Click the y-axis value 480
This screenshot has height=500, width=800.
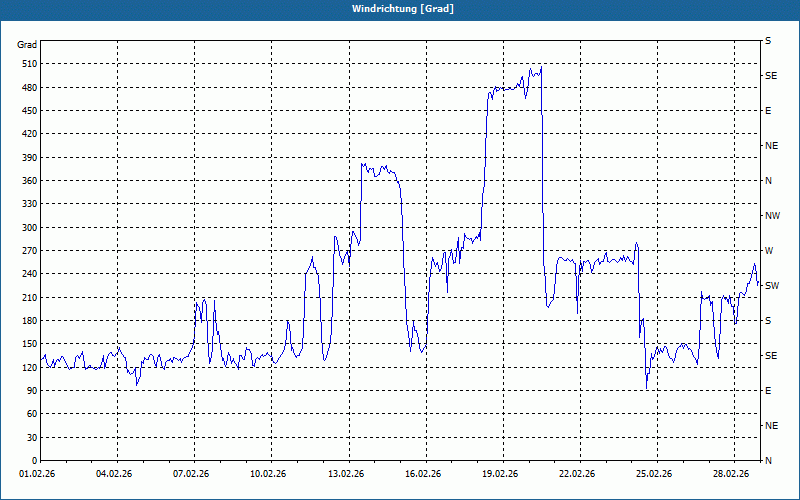(30, 88)
